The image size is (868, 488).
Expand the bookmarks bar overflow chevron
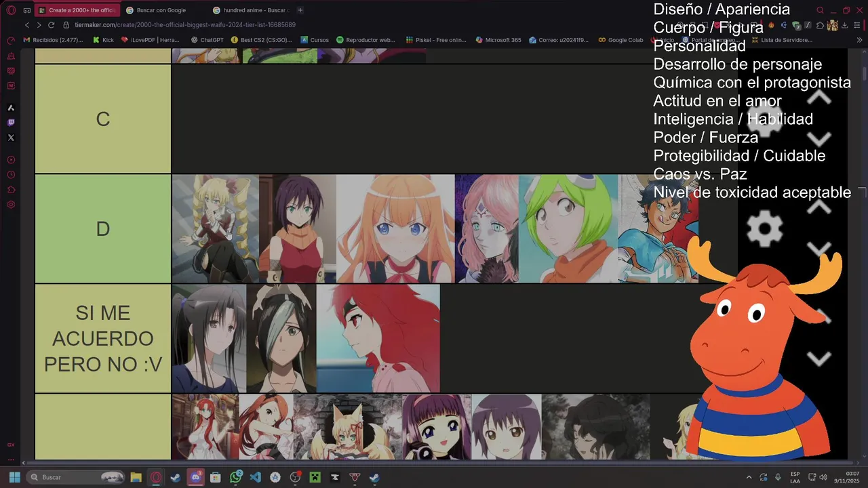(x=860, y=40)
